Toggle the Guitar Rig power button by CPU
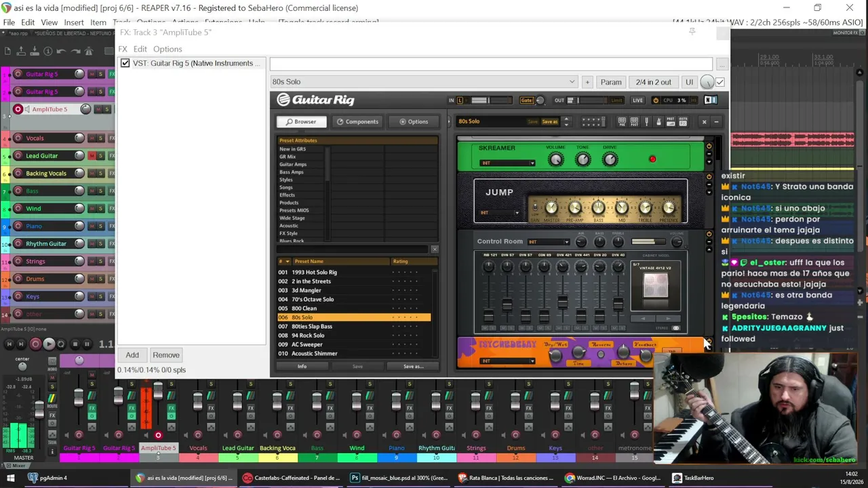This screenshot has height=488, width=868. [655, 100]
